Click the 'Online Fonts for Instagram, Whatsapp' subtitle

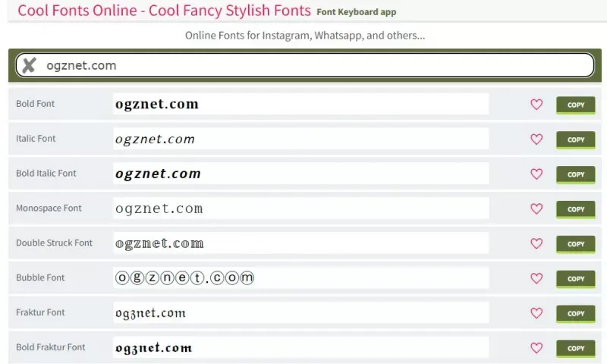305,36
